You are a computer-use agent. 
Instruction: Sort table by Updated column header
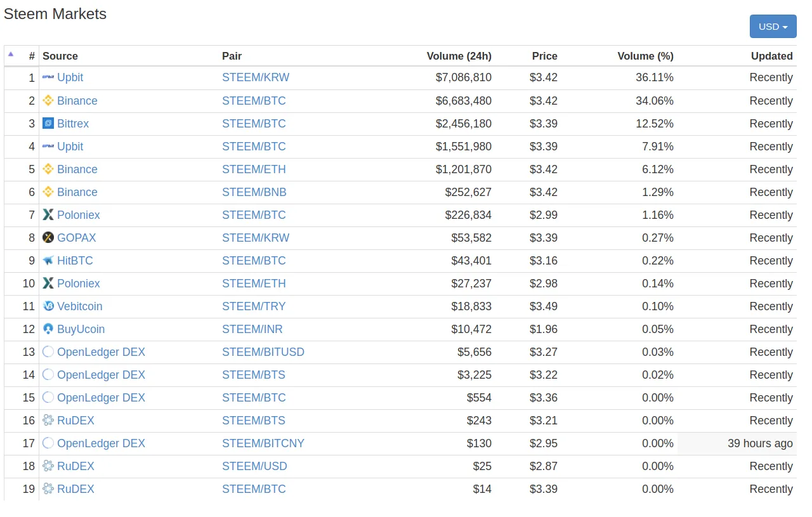point(772,56)
